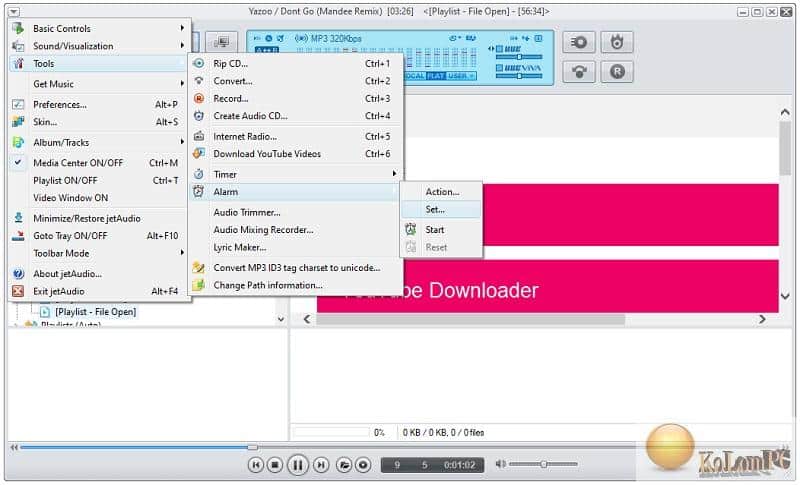Select Alarm Set... option
800x485 pixels.
pyautogui.click(x=441, y=210)
